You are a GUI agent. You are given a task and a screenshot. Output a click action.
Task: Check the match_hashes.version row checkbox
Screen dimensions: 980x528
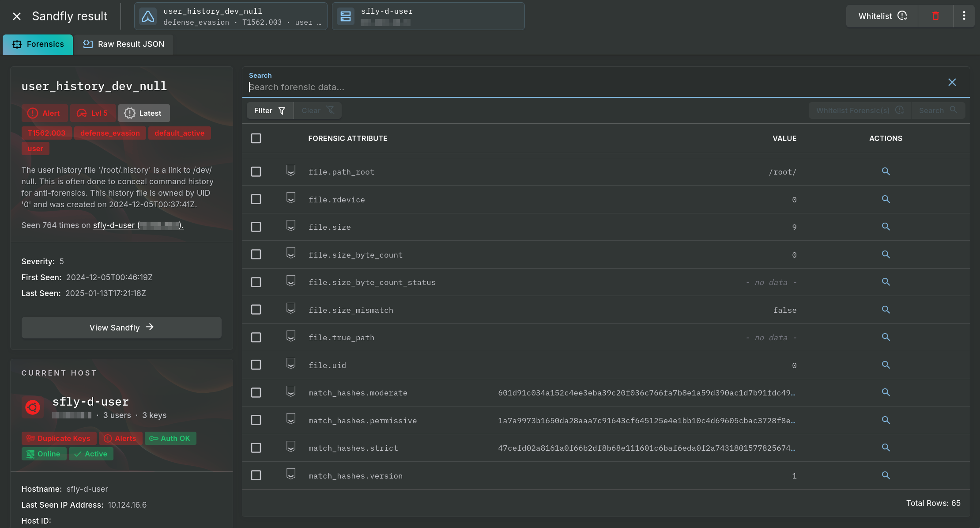pos(256,475)
